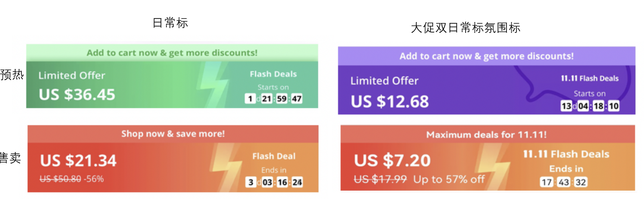Click the purple banner countdown 13d 04:18:10
Screen dimensions: 644x205
tap(589, 106)
